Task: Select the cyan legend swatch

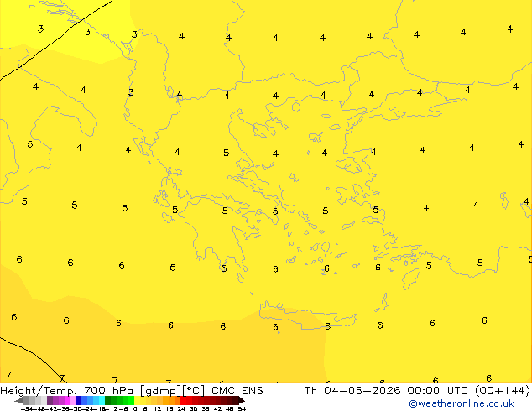Action: (102, 400)
